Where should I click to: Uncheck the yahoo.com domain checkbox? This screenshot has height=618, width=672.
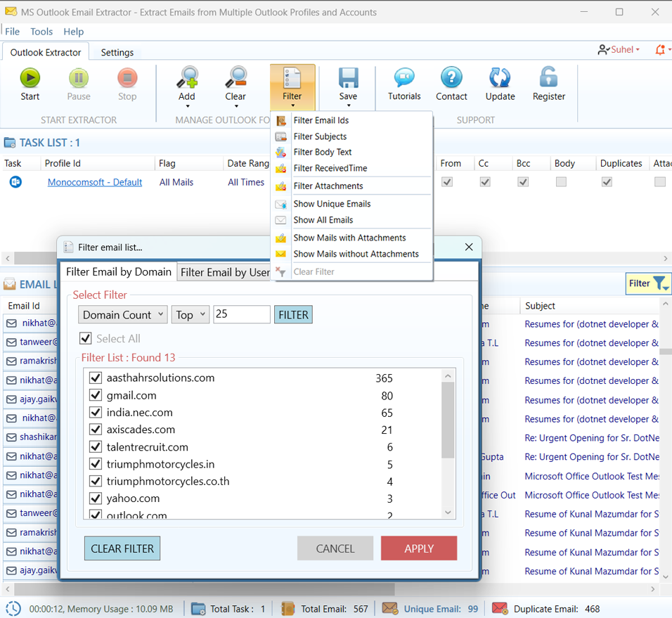pos(96,498)
